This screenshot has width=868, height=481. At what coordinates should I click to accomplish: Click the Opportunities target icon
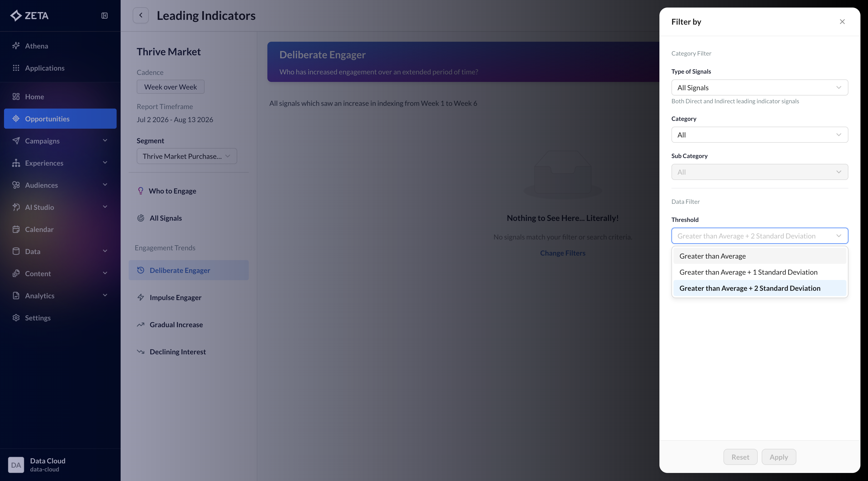tap(16, 119)
